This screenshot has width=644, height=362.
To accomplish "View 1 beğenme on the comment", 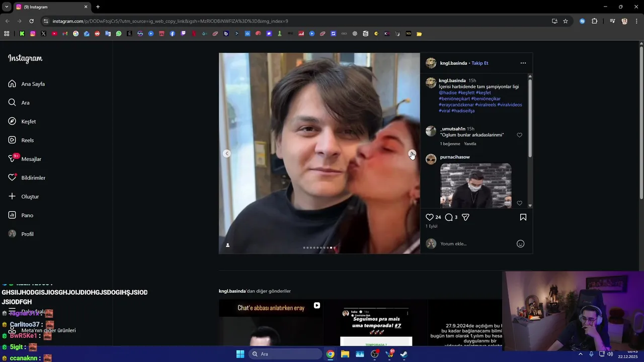I will (450, 144).
